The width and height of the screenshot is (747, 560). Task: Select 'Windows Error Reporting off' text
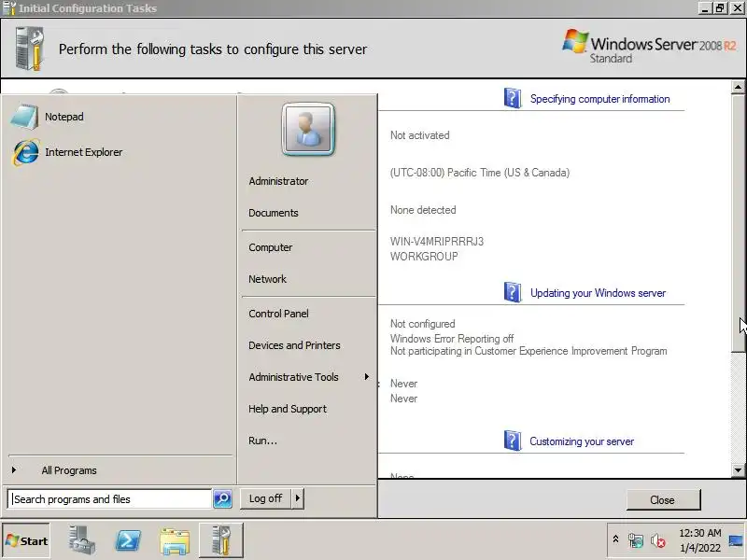[452, 339]
